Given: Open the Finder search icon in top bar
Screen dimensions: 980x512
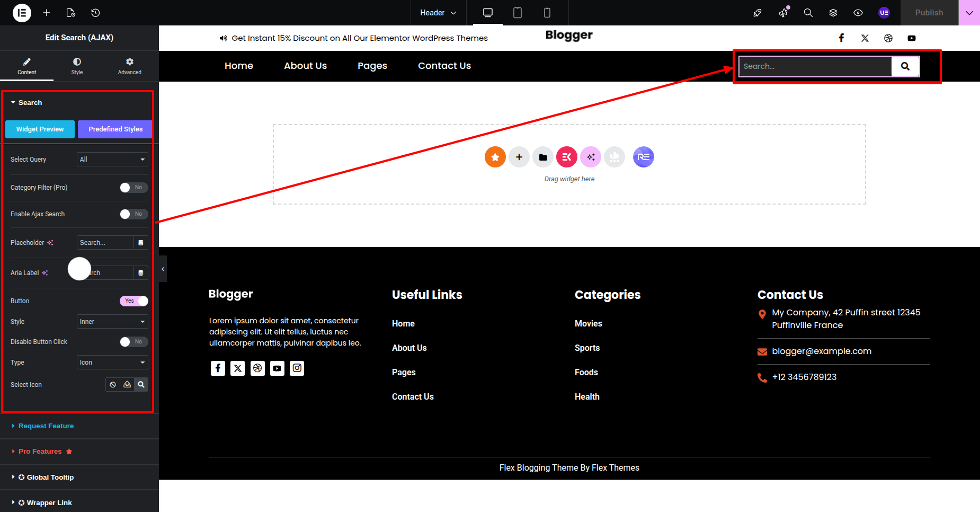Looking at the screenshot, I should click(808, 13).
